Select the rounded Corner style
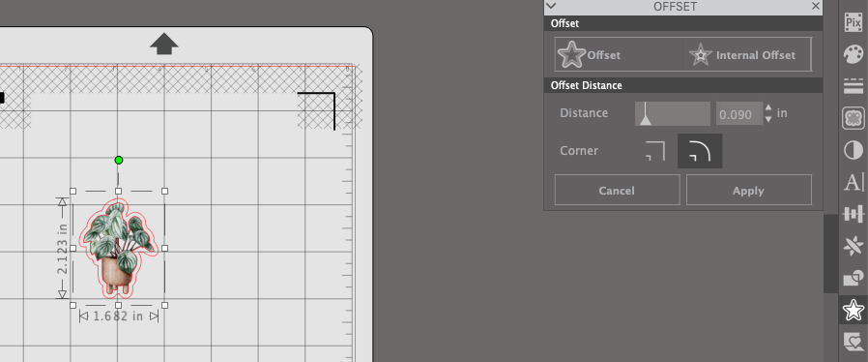The width and height of the screenshot is (868, 362). pyautogui.click(x=700, y=151)
